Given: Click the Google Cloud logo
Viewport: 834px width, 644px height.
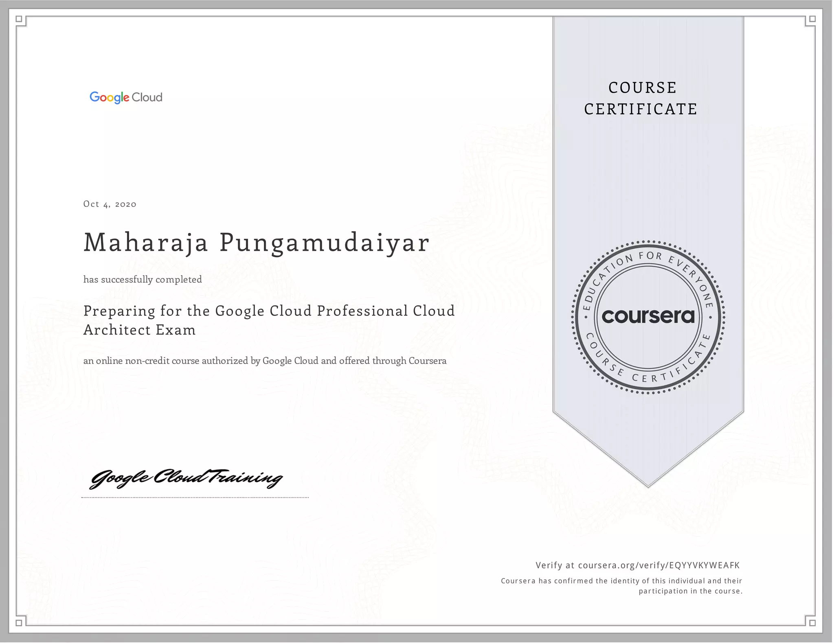Looking at the screenshot, I should [x=126, y=97].
